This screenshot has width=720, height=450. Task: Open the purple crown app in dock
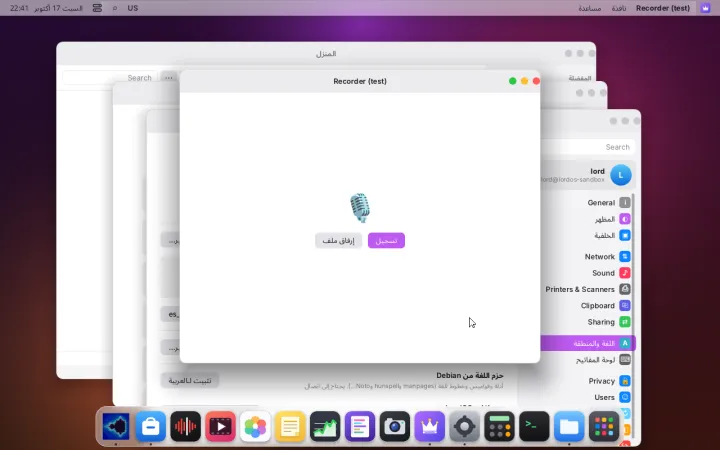click(x=430, y=427)
